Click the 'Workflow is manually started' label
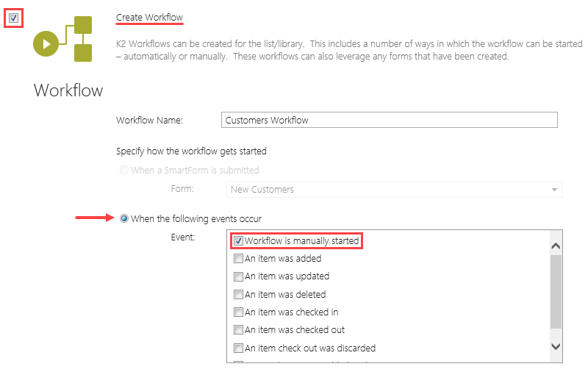Image resolution: width=588 pixels, height=372 pixels. [301, 240]
